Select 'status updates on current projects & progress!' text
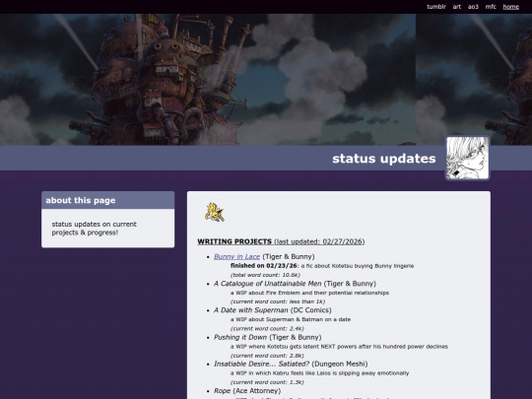 tap(94, 229)
